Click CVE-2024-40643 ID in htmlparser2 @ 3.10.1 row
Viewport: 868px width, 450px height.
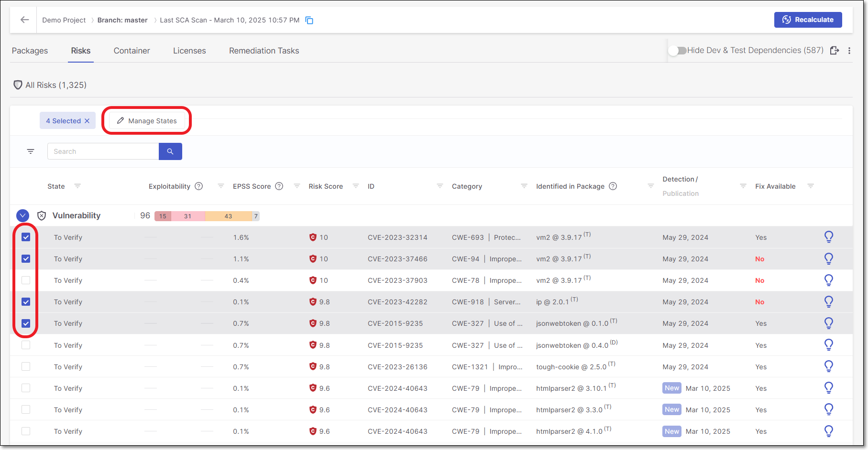397,388
